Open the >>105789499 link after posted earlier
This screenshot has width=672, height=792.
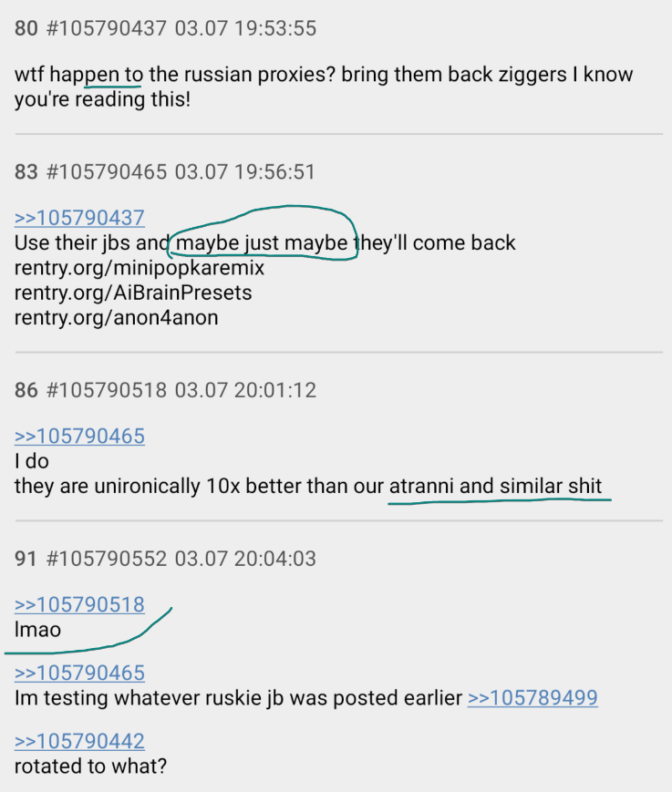[532, 697]
